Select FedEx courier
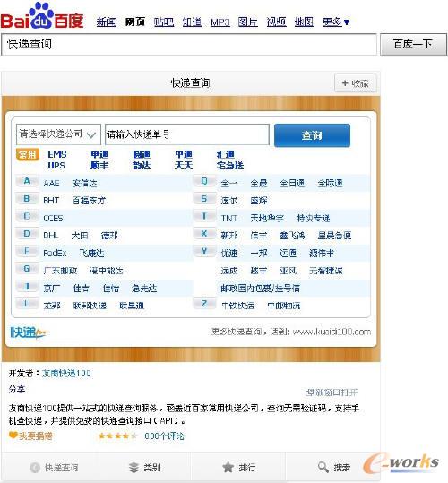This screenshot has height=483, width=448. (55, 254)
